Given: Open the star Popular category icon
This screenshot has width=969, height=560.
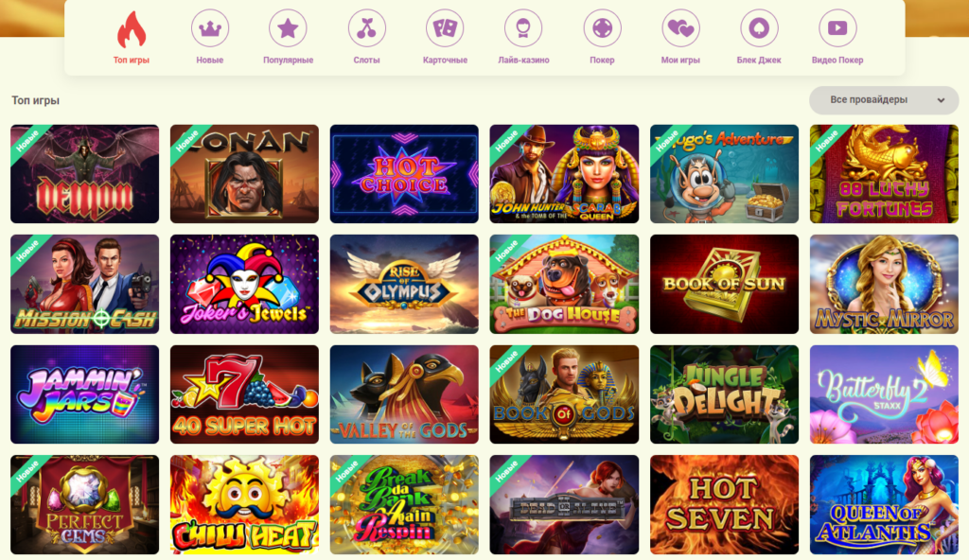Looking at the screenshot, I should point(288,27).
